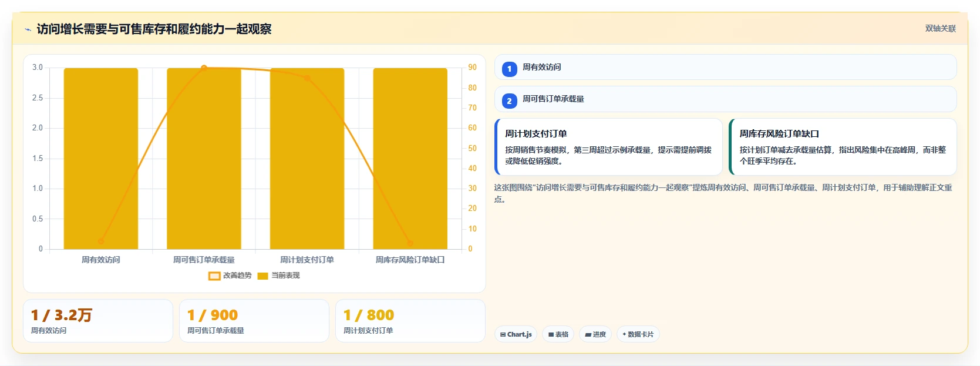Image resolution: width=980 pixels, height=366 pixels.
Task: Click the blue number 2 badge
Action: [x=509, y=101]
